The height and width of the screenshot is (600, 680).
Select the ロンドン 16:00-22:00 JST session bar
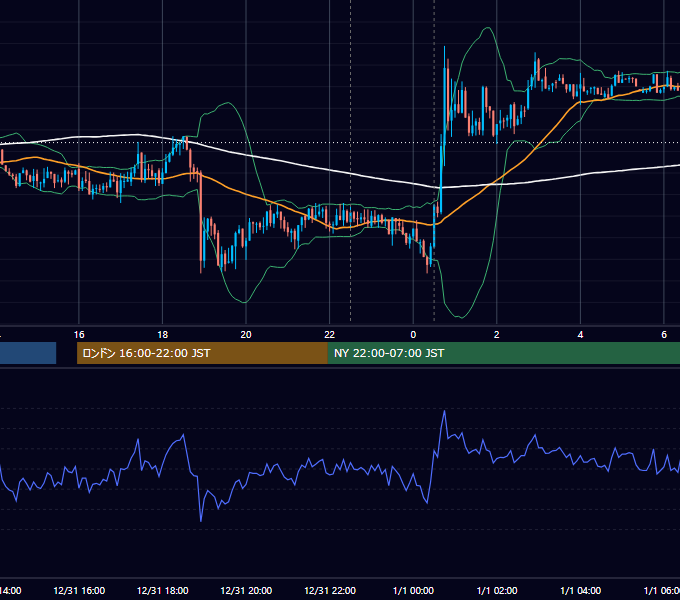click(x=202, y=353)
